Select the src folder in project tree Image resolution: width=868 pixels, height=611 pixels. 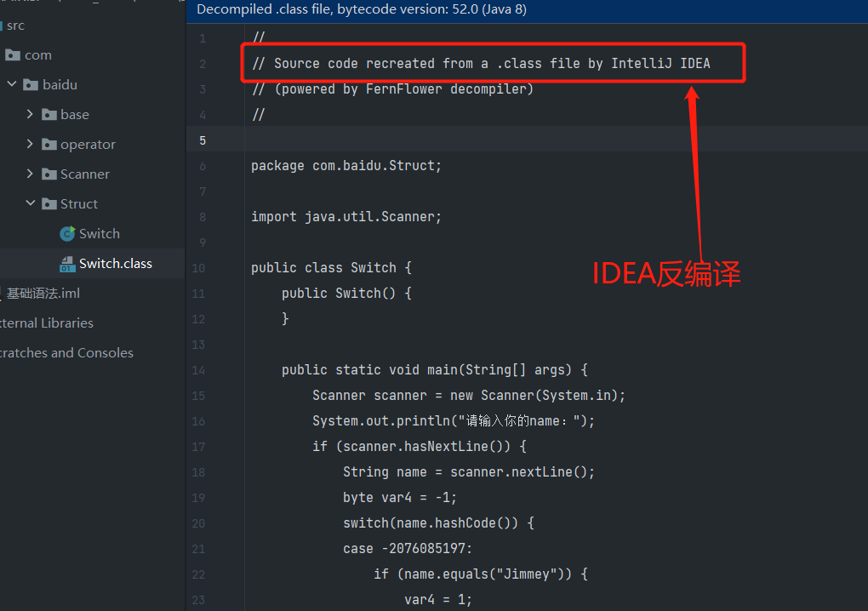coord(15,26)
